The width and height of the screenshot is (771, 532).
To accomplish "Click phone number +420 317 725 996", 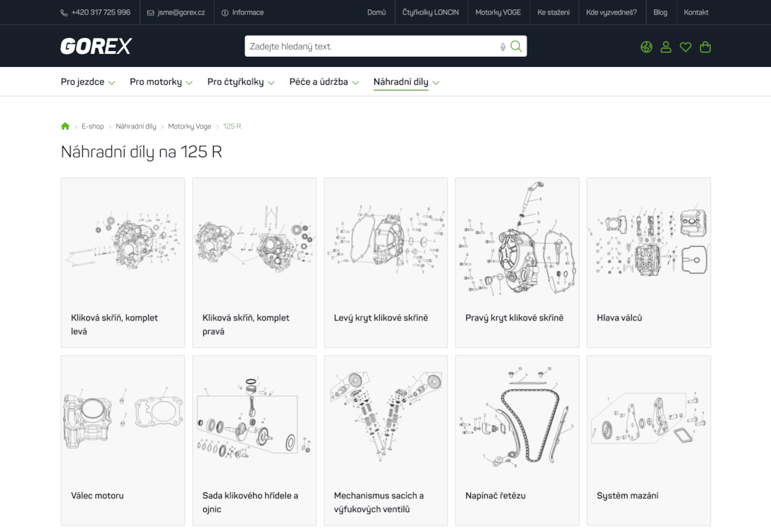I will (101, 13).
